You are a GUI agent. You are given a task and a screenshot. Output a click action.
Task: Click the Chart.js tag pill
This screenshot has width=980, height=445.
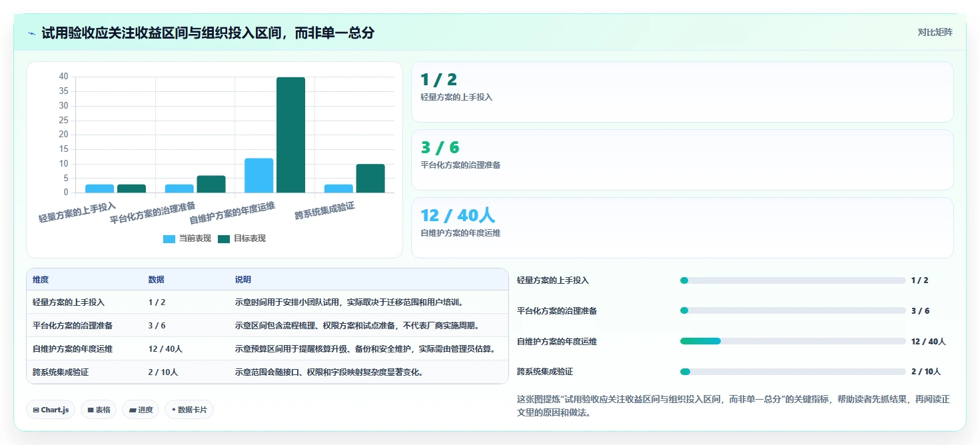(51, 410)
